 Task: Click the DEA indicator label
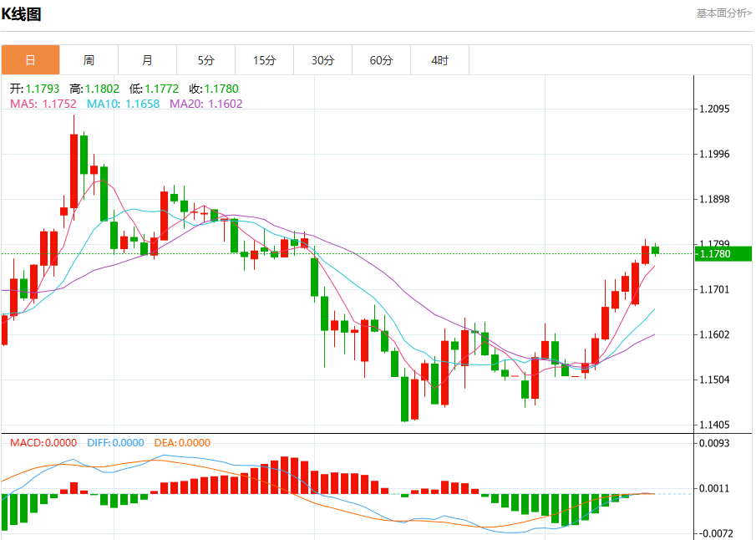[x=182, y=442]
